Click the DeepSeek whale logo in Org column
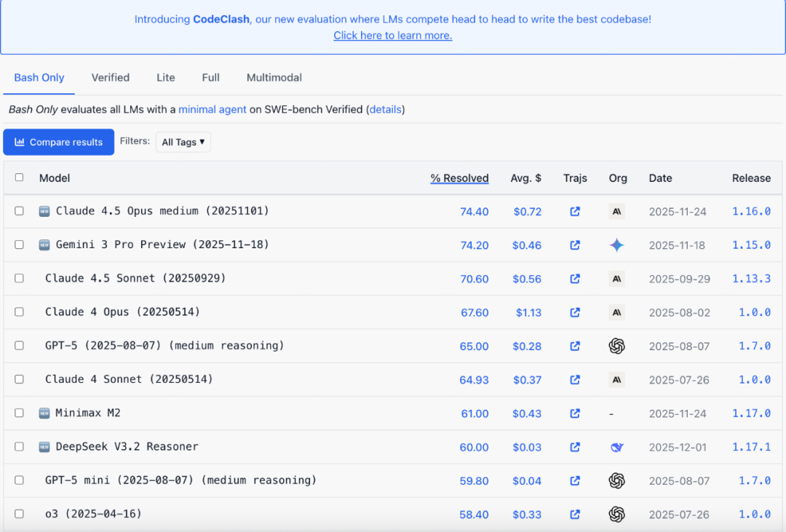 click(x=617, y=447)
